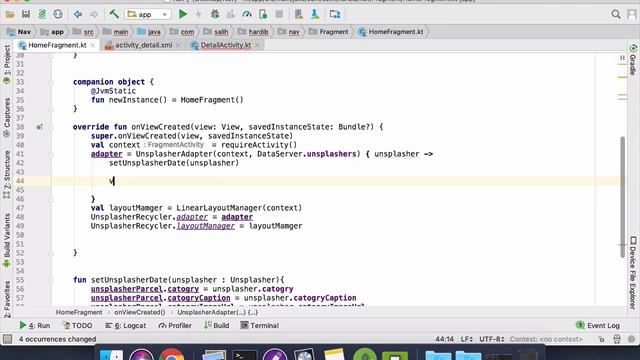This screenshot has height=360, width=640.
Task: Click the UnsplasherAdapter(...) editor breadcrumb
Action: point(218,312)
